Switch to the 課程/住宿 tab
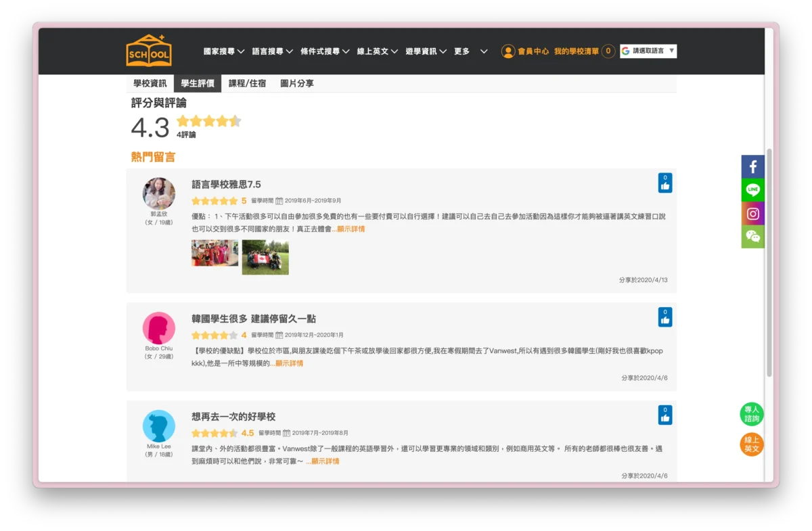The image size is (812, 531). 247,84
